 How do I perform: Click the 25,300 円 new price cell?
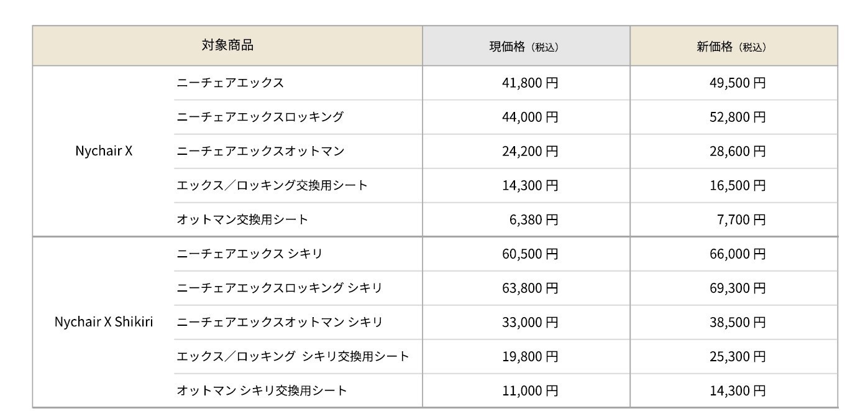(x=734, y=356)
